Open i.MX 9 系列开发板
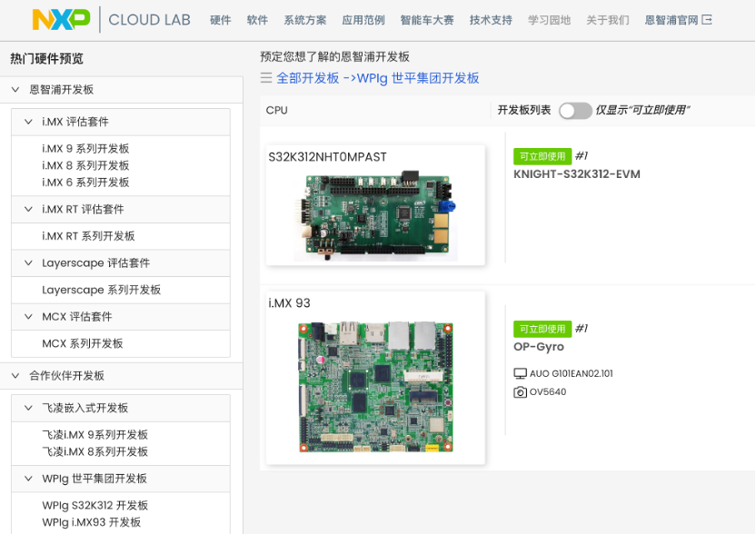The image size is (756, 534). (x=85, y=148)
